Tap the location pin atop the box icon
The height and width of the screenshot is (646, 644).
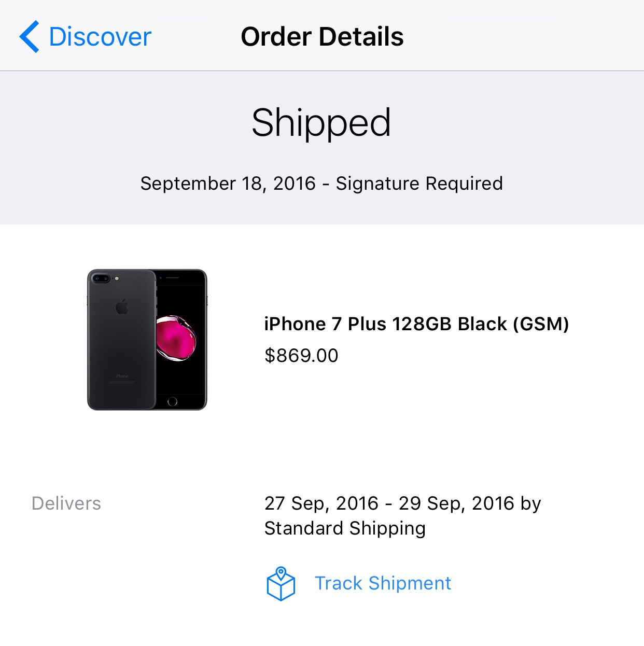[x=281, y=573]
